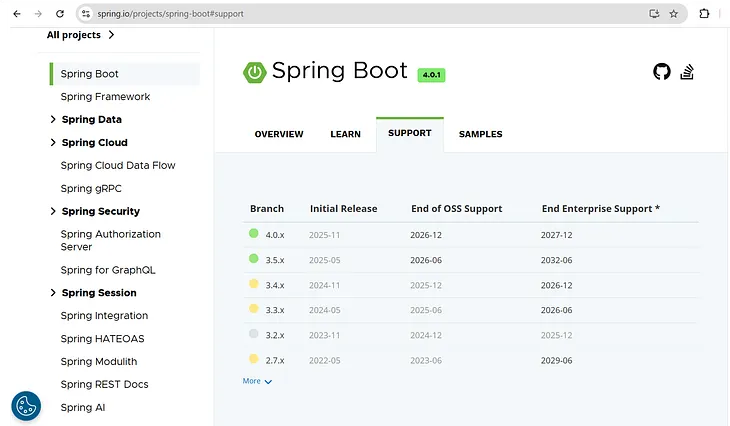730x426 pixels.
Task: Click the Initial Release column header
Action: click(x=344, y=209)
